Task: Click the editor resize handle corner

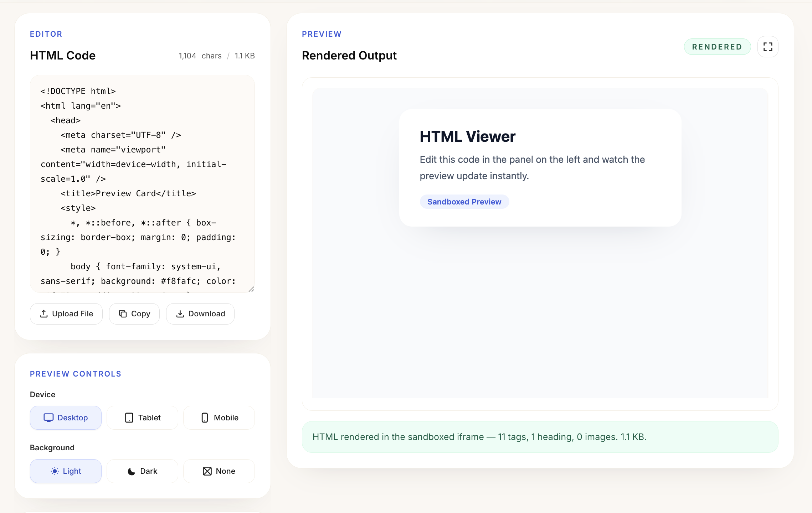Action: [x=251, y=289]
